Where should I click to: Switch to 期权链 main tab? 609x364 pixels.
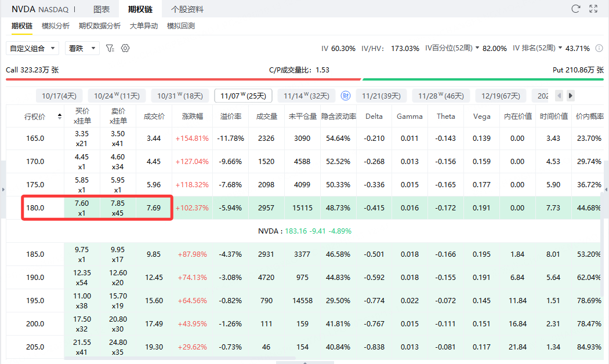[140, 9]
